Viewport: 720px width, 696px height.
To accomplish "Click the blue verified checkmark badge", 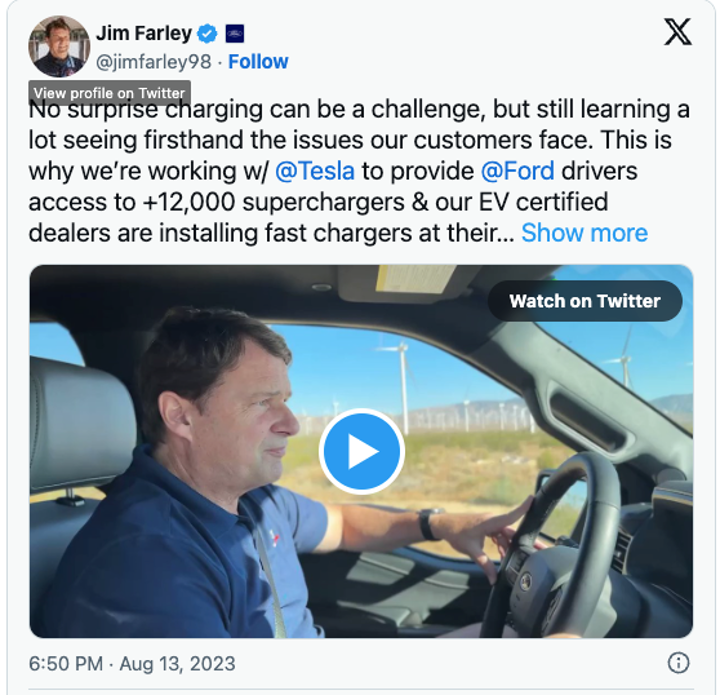I will 207,34.
